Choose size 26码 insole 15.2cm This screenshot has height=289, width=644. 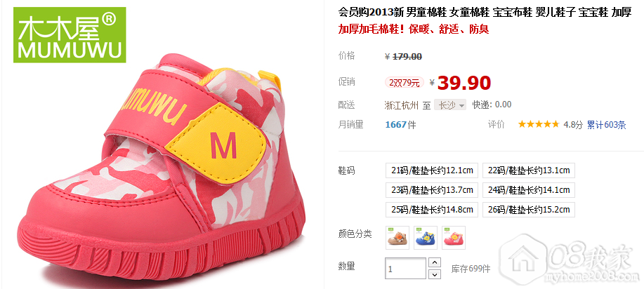tap(529, 210)
